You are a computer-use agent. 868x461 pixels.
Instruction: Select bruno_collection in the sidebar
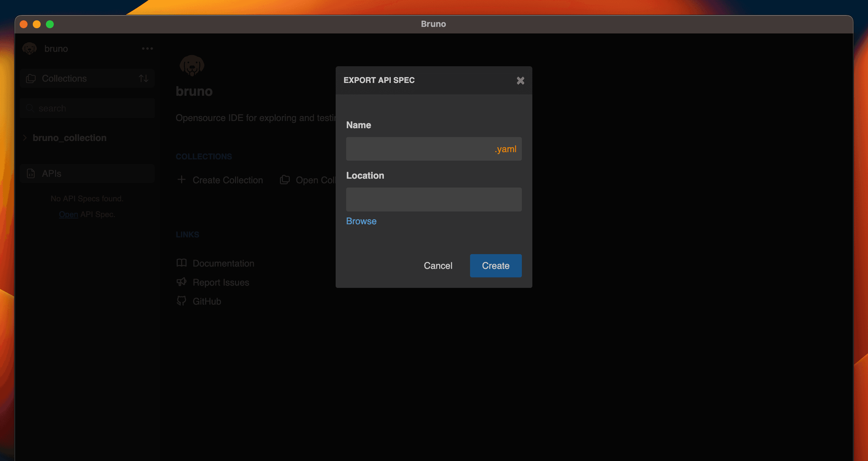[x=69, y=138]
